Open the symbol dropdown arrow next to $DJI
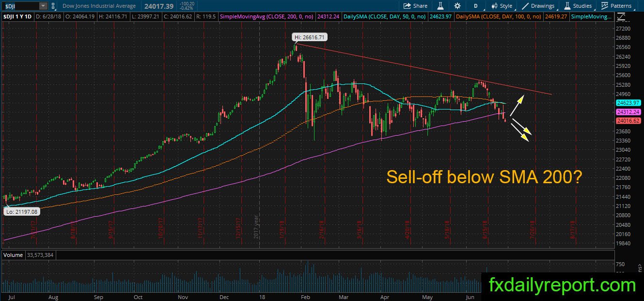The height and width of the screenshot is (301, 644). click(43, 6)
